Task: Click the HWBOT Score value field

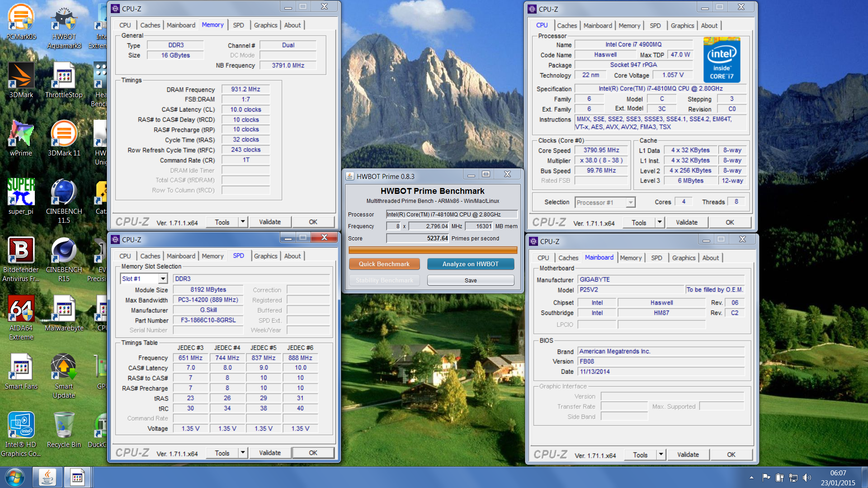Action: point(417,239)
